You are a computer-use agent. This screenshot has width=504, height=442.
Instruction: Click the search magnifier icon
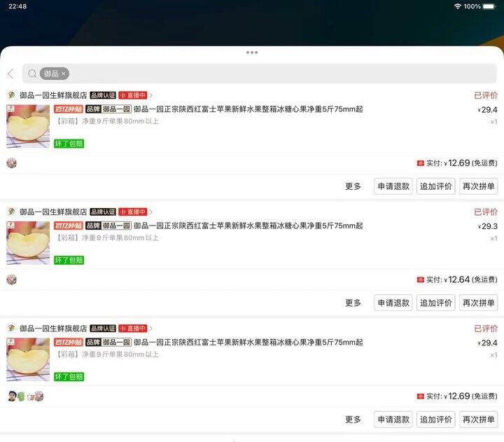[x=32, y=74]
